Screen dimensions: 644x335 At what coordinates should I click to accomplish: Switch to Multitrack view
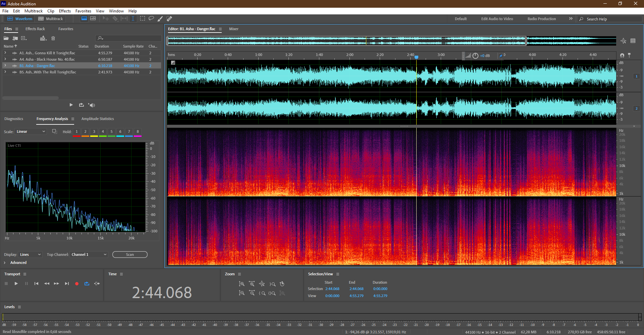[x=51, y=19]
